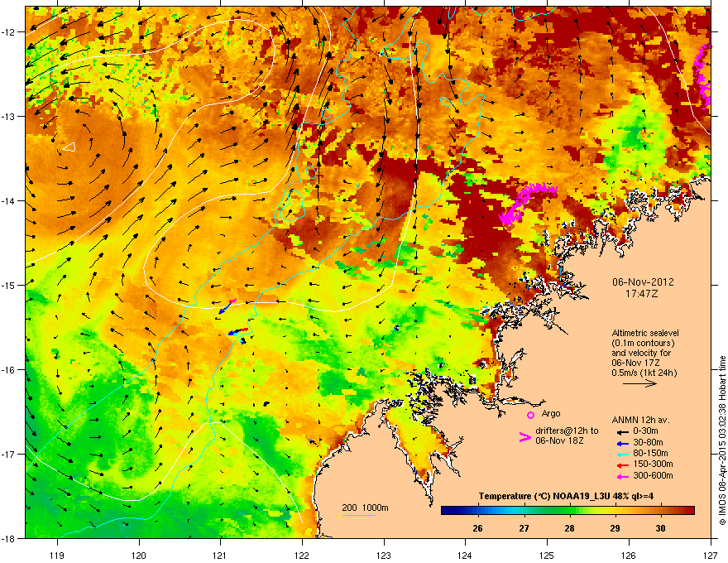Click the small white triangular contour near 119E 13S
Viewport: 728px width, 563px height.
[x=69, y=147]
